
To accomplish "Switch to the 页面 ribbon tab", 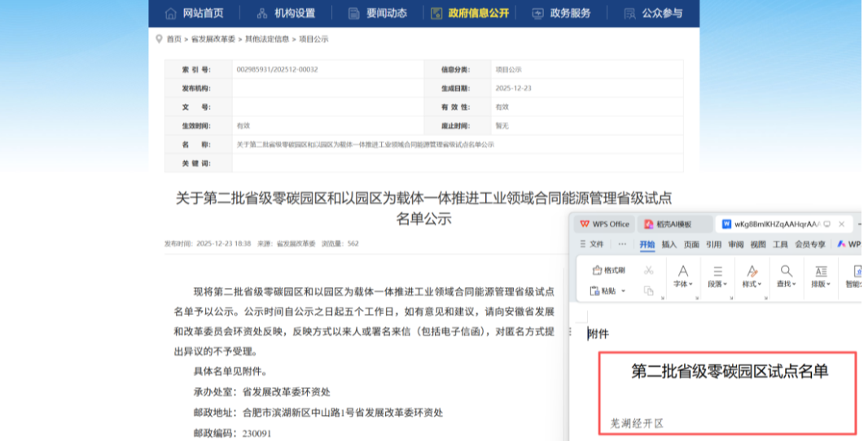I will (x=691, y=245).
